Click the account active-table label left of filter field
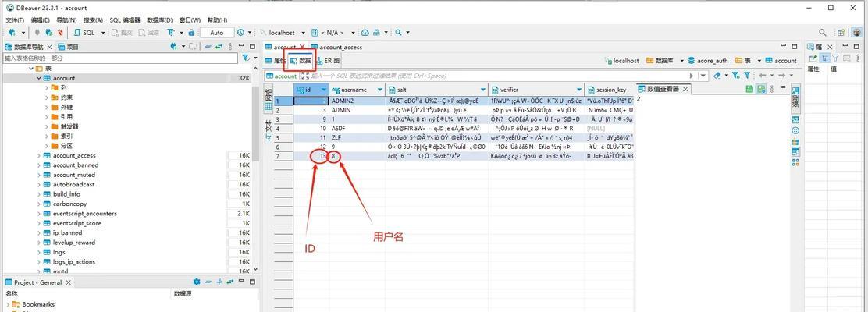 (x=281, y=76)
